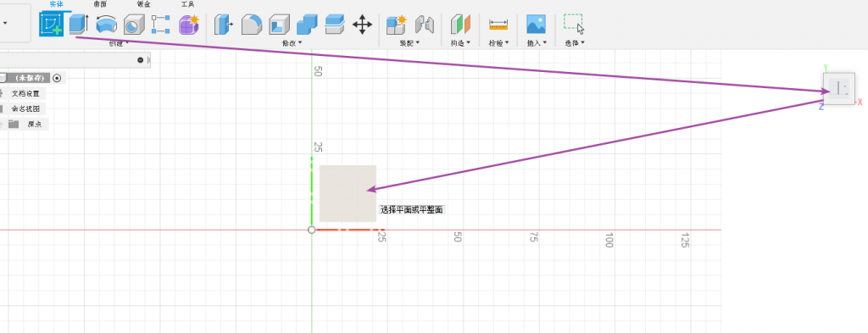Open the 修改 (Modify) dropdown
The width and height of the screenshot is (868, 333).
pos(292,43)
